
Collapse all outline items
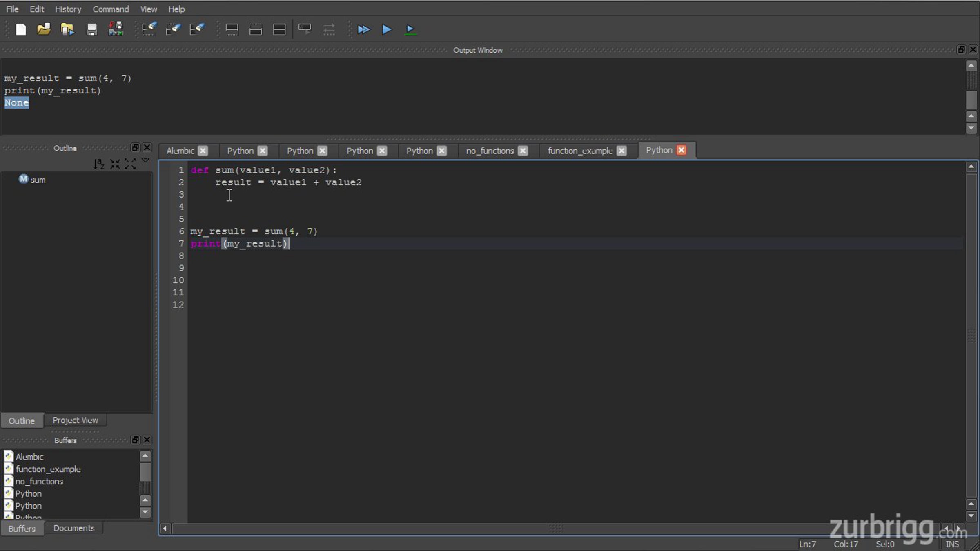tap(115, 164)
